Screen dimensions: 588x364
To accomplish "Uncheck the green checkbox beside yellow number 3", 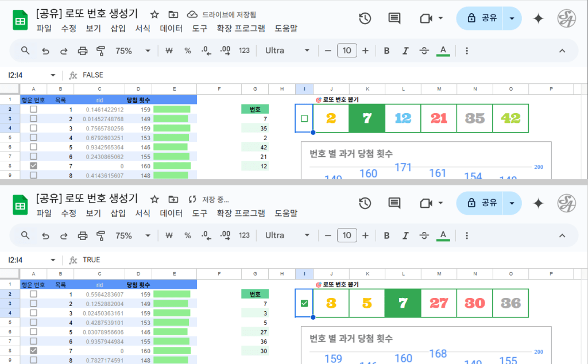I will tap(304, 303).
